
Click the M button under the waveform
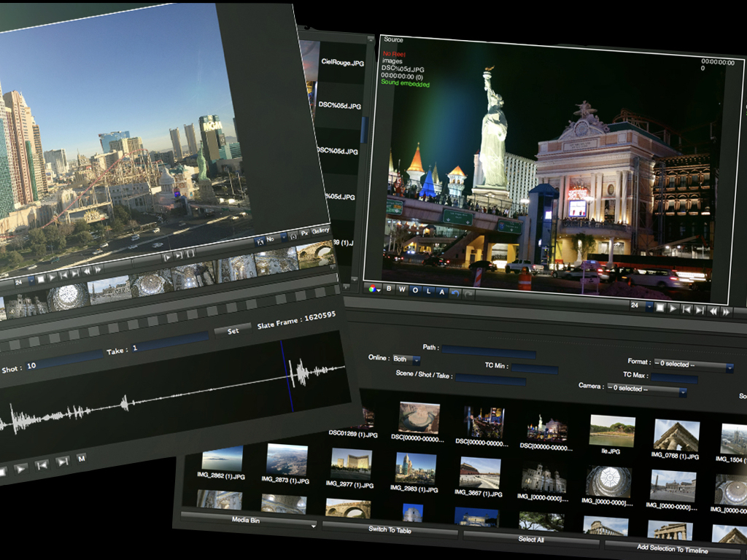tap(82, 458)
